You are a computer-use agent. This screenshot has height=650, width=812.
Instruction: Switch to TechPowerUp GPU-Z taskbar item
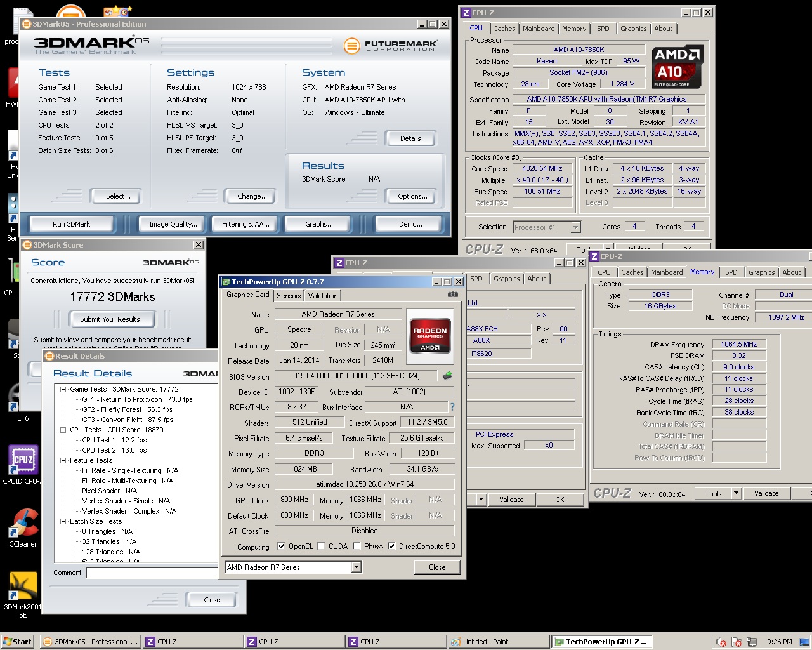pos(602,642)
